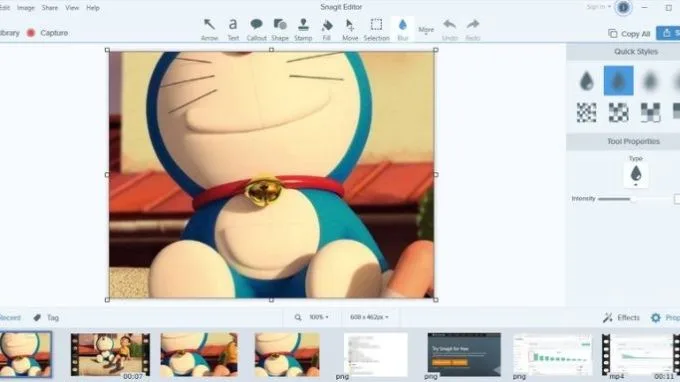Select the third Doraemon thumbnail in tray

coord(199,355)
